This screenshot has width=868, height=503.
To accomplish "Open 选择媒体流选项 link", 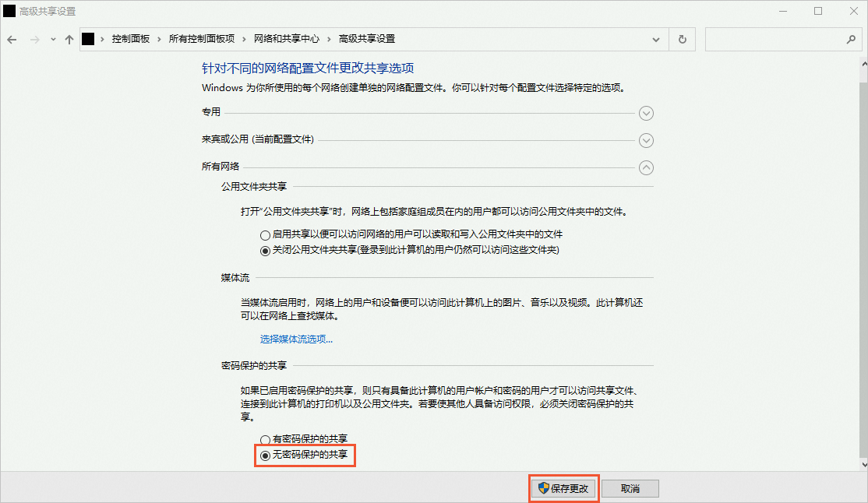I will pyautogui.click(x=296, y=339).
